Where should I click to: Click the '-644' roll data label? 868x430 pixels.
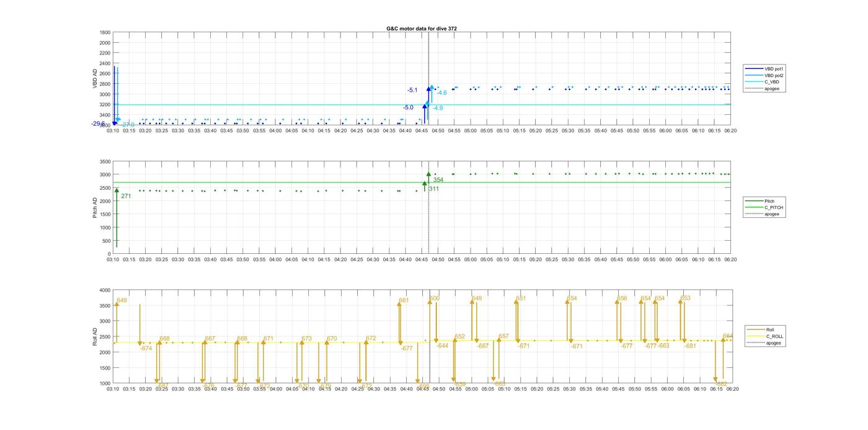[x=442, y=346]
